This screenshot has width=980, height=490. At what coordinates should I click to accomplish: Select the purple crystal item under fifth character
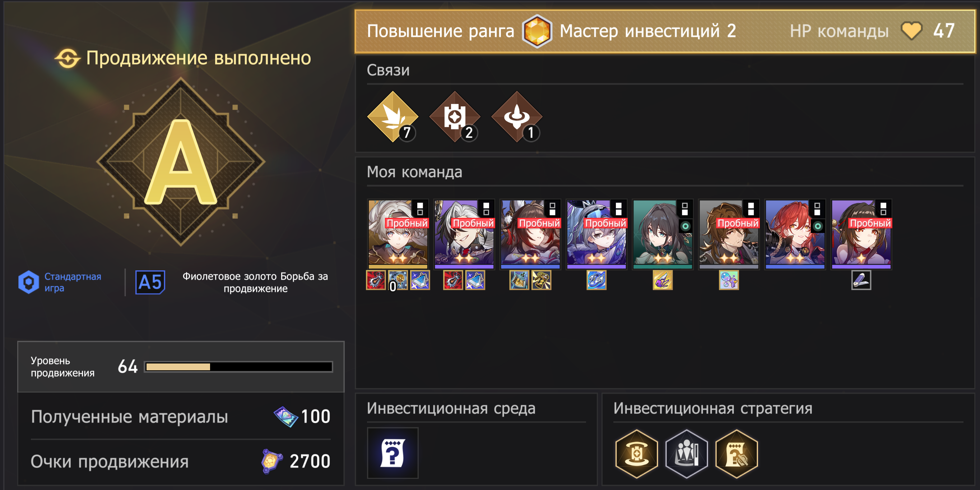(662, 280)
